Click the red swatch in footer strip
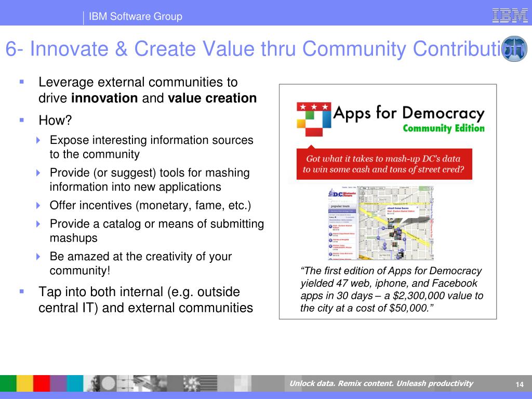532x399 pixels. pos(42,383)
